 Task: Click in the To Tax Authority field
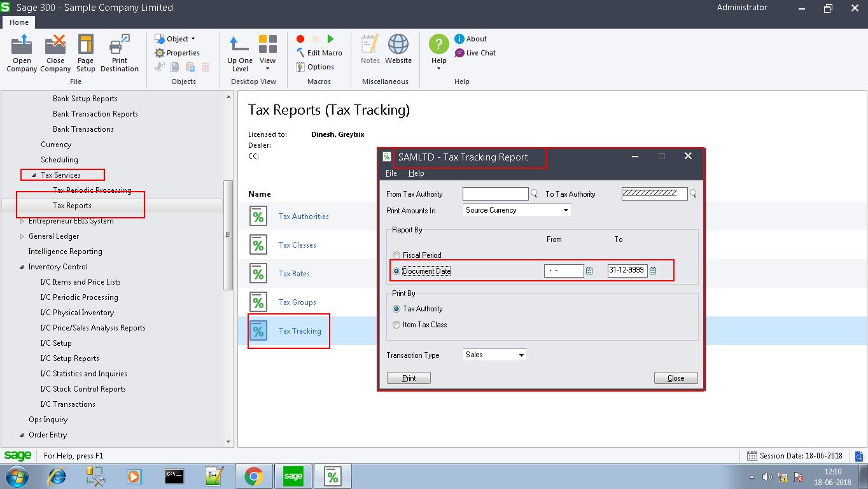click(x=654, y=194)
